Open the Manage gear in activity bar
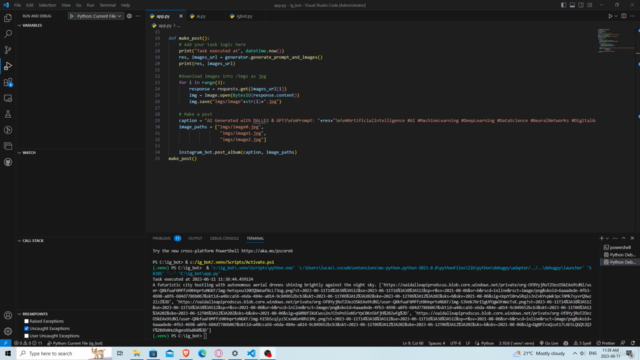The image size is (640, 360). click(8, 331)
